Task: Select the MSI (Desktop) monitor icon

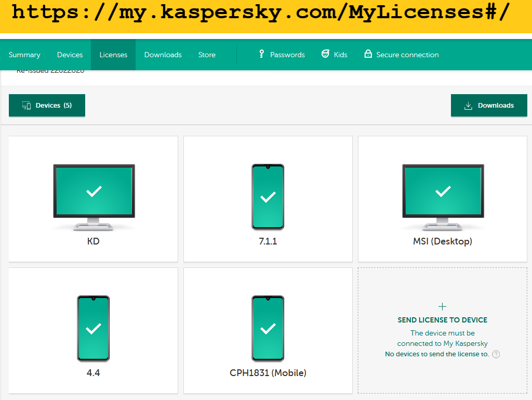Action: 443,197
